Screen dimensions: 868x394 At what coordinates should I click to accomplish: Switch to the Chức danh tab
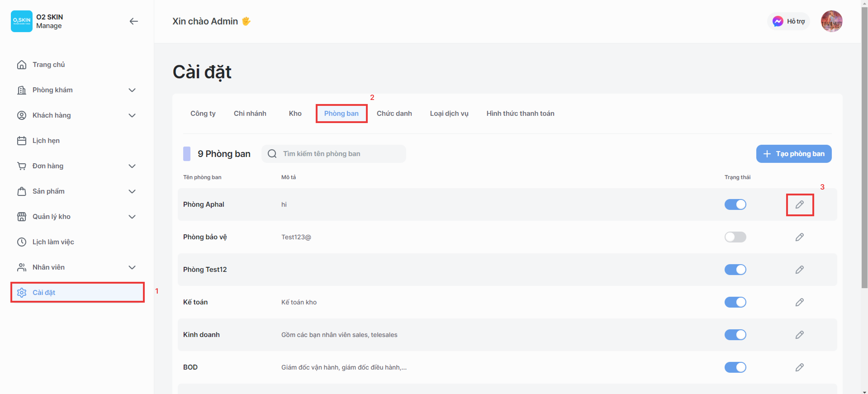[394, 114]
